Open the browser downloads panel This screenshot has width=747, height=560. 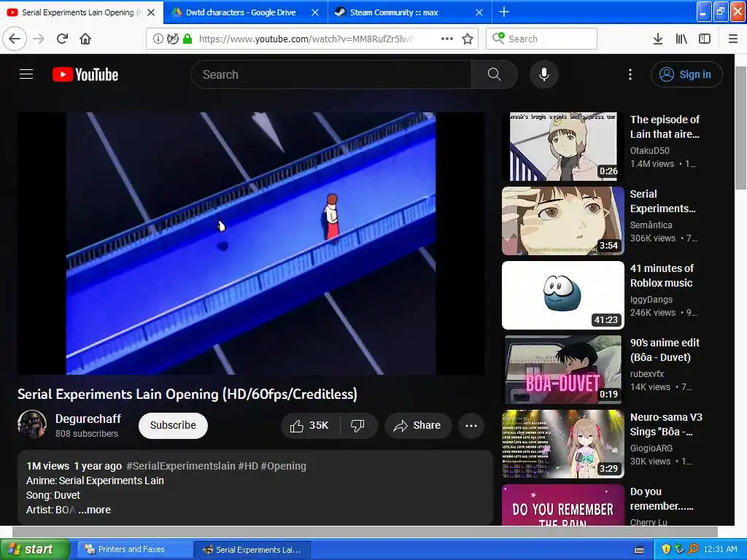pos(657,39)
